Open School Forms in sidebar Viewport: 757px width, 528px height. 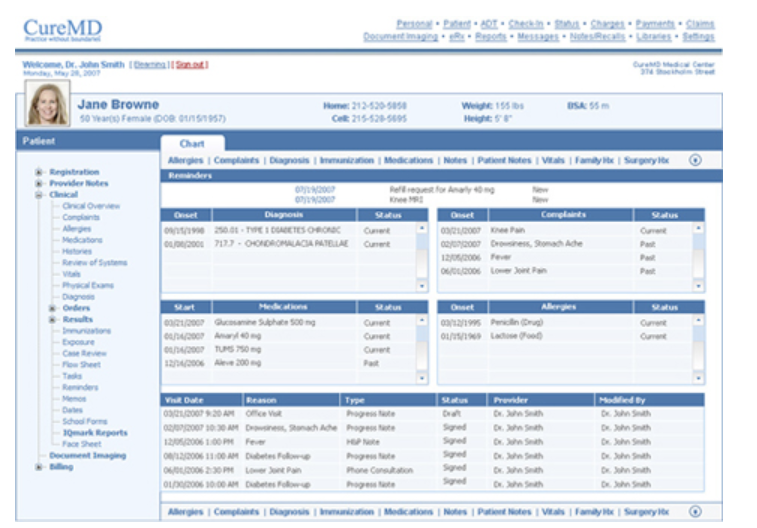pyautogui.click(x=84, y=421)
